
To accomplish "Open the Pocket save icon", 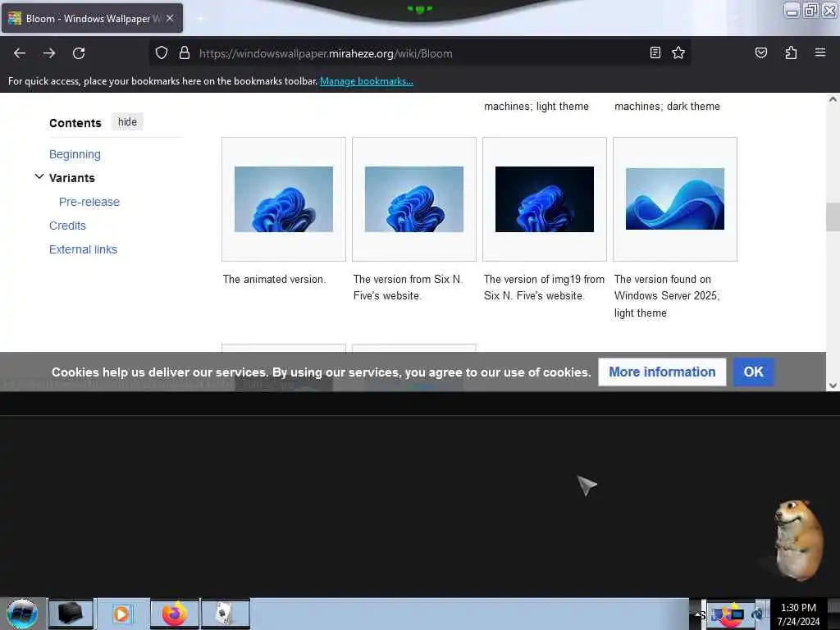I will coord(760,52).
